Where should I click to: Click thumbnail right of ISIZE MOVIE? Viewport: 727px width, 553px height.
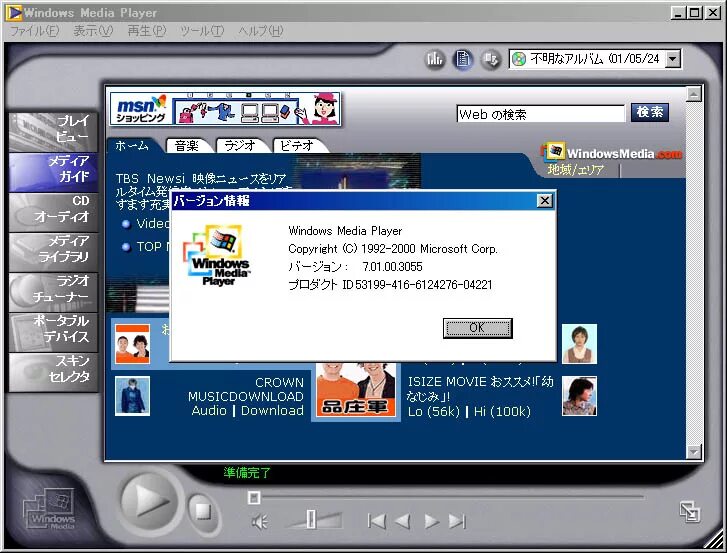(580, 396)
